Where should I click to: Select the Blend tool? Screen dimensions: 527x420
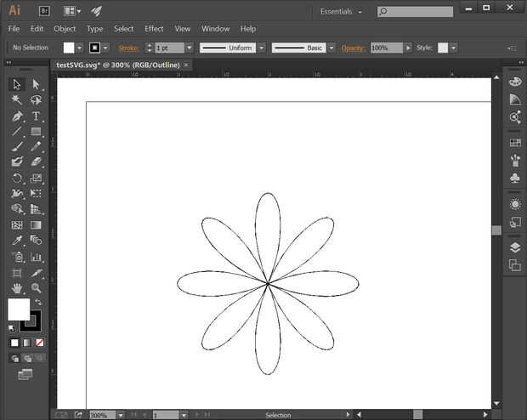(36, 240)
